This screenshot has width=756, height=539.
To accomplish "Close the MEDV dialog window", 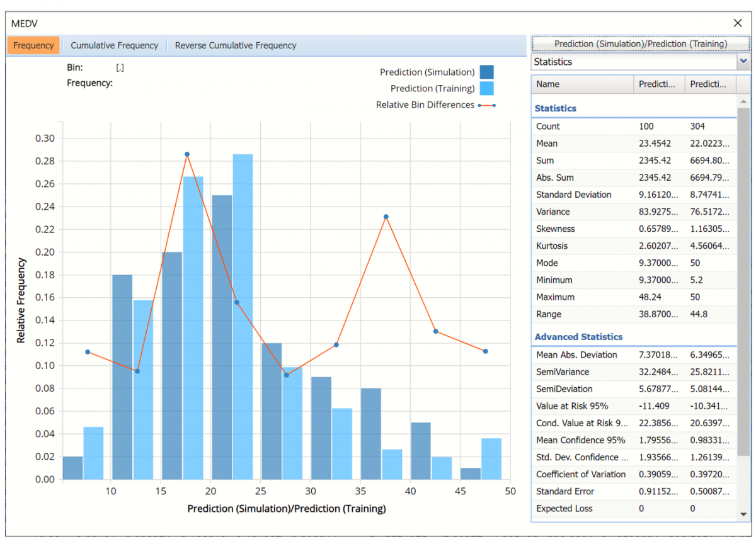I will (x=738, y=23).
